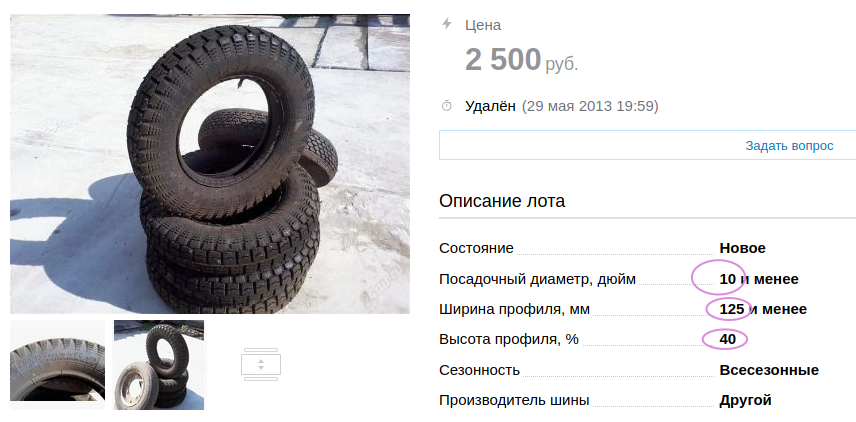The width and height of the screenshot is (856, 422).
Task: Open the tire sidewall close-up thumbnail
Action: point(57,365)
